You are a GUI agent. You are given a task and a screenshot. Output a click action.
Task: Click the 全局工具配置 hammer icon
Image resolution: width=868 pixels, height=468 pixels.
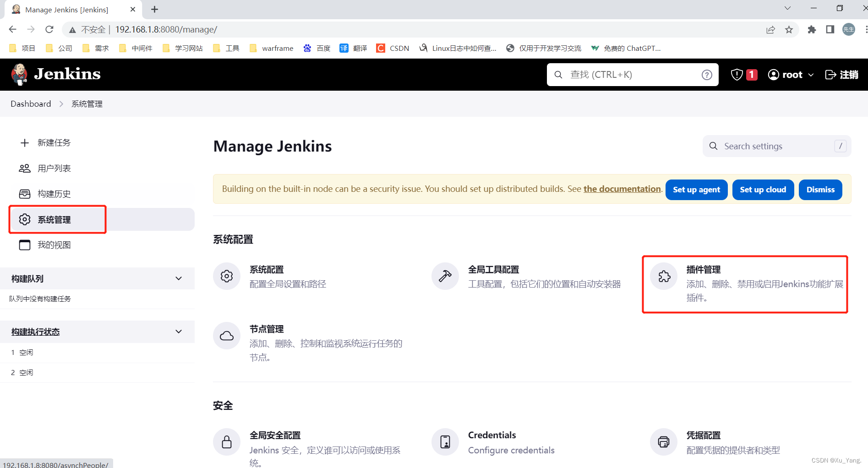pyautogui.click(x=445, y=276)
